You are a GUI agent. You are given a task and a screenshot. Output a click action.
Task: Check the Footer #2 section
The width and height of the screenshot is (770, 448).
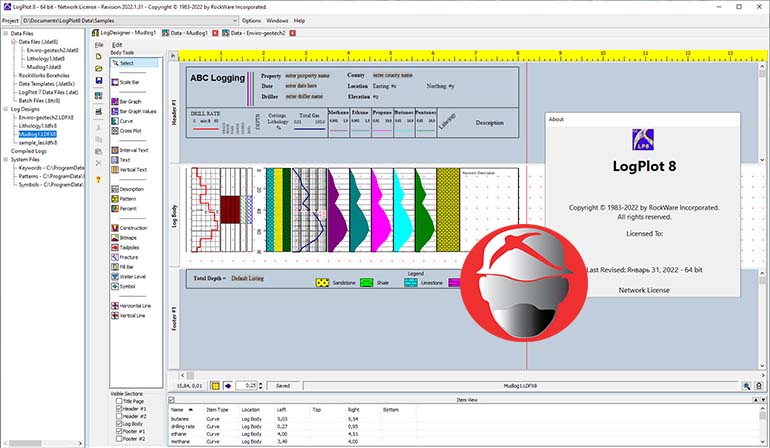tap(119, 438)
